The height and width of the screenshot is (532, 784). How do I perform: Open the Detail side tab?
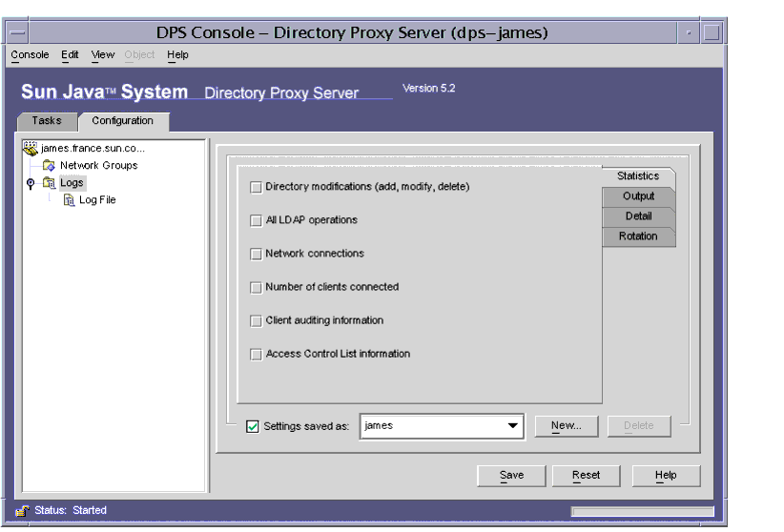(x=638, y=216)
